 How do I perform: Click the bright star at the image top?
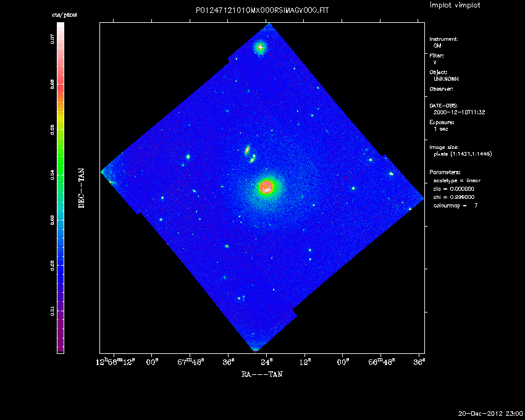(x=261, y=47)
